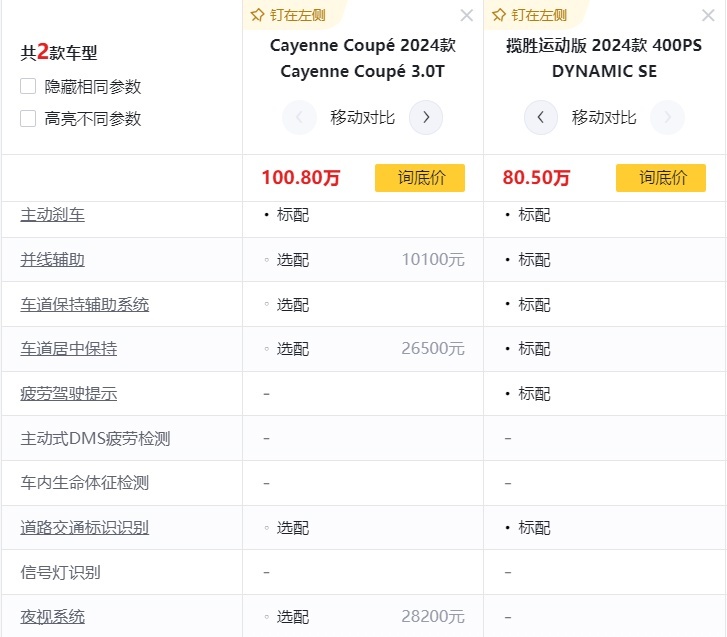
Task: Select the 100.80万 price
Action: (301, 178)
